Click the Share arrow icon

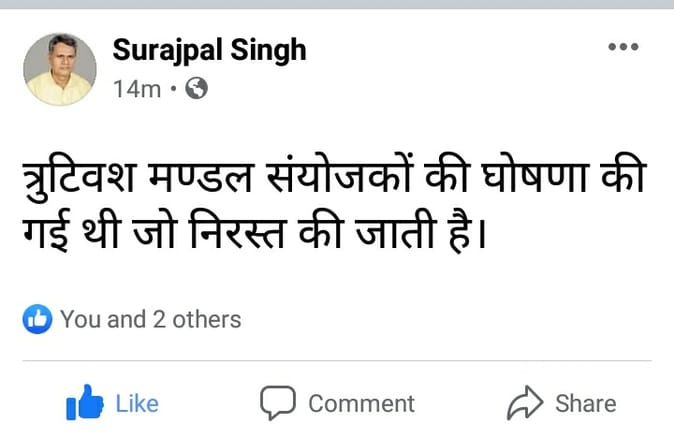point(524,403)
